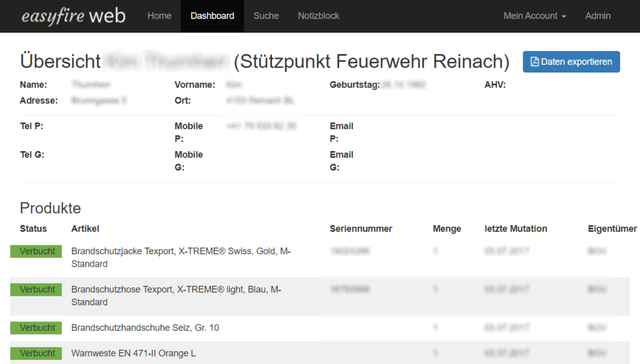The width and height of the screenshot is (640, 364).
Task: Click the Adresse label
Action: pos(39,101)
